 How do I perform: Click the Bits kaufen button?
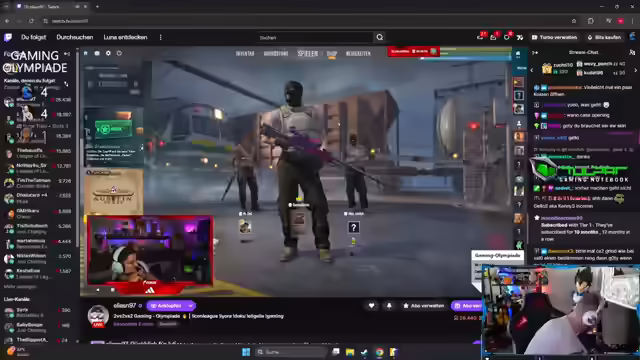(604, 38)
